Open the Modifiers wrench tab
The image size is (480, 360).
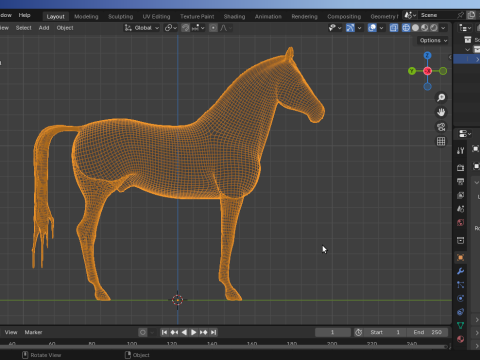pyautogui.click(x=461, y=271)
